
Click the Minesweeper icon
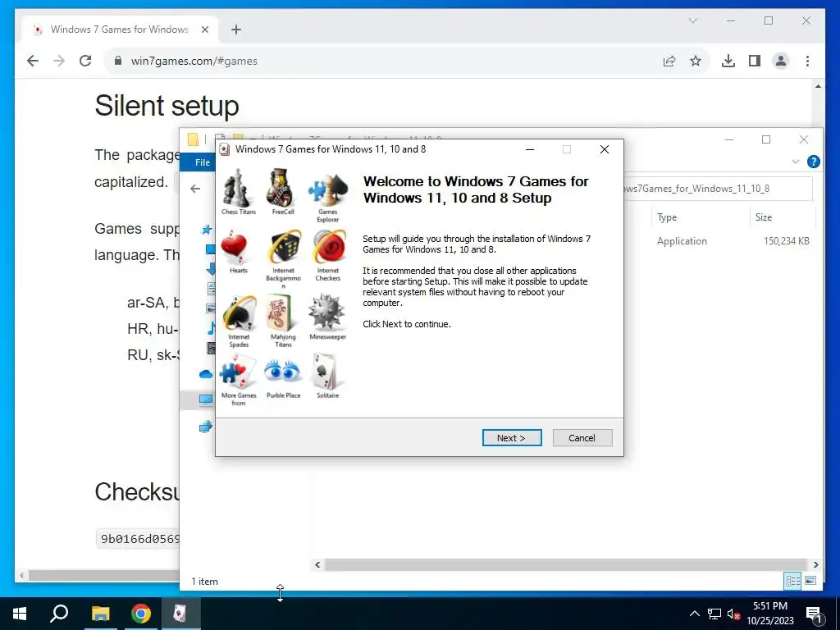326,312
